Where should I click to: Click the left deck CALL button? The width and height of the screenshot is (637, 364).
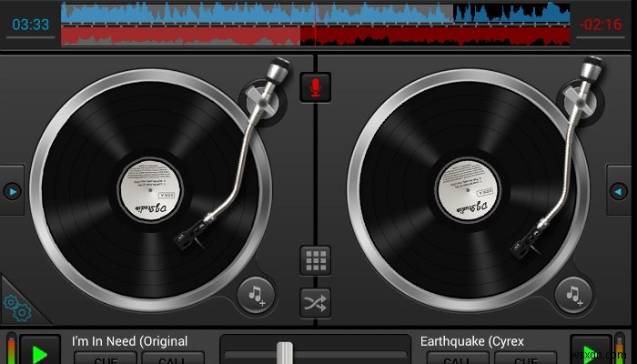pos(173,358)
